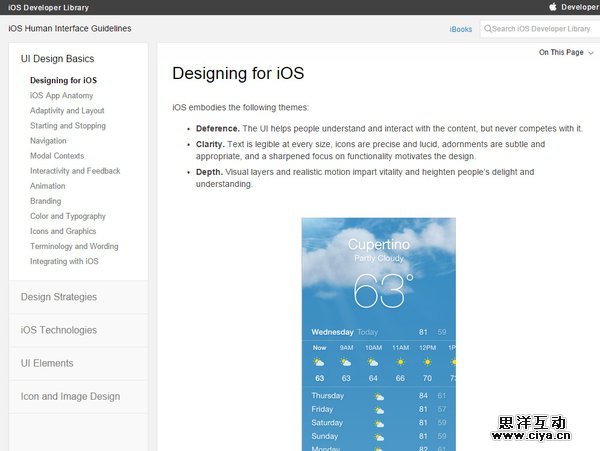The height and width of the screenshot is (451, 600).
Task: Go to Starting and Stopping section
Action: pyautogui.click(x=67, y=126)
